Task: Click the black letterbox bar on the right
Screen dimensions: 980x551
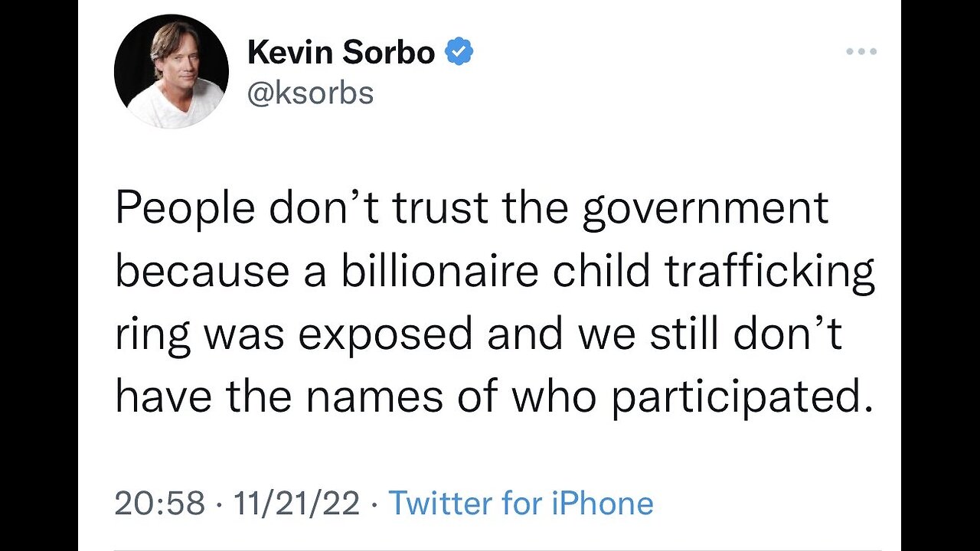Action: [940, 275]
